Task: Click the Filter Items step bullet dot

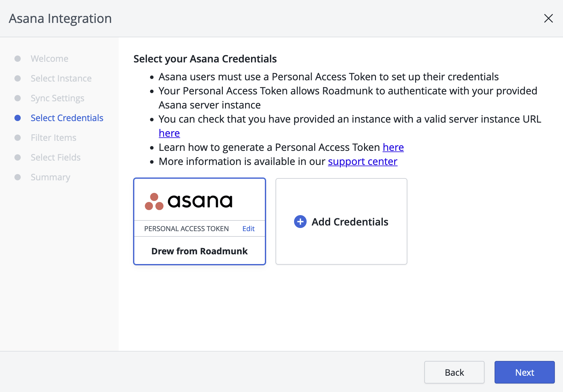Action: coord(18,138)
